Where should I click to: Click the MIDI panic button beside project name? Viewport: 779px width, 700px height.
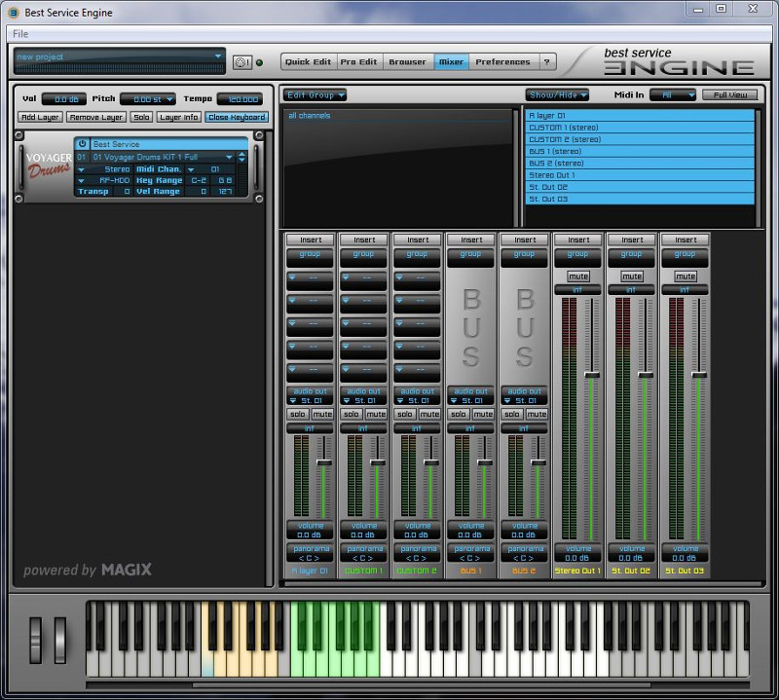click(242, 62)
